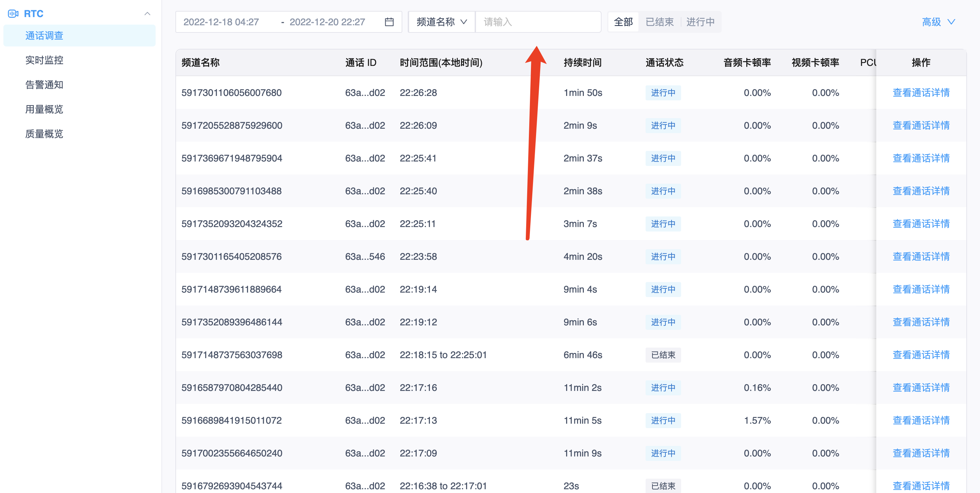Click the 时间范围(本地时间) column header
This screenshot has width=980, height=493.
click(441, 62)
